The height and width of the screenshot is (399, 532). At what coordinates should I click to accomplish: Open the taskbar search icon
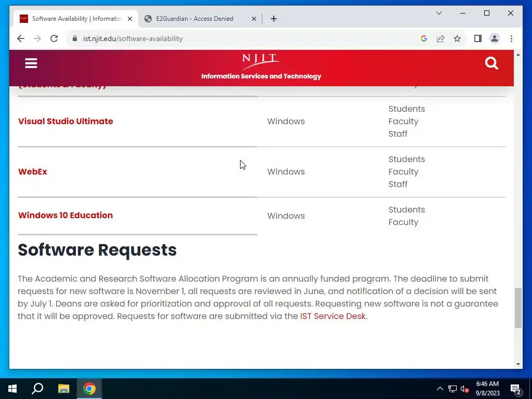point(37,389)
